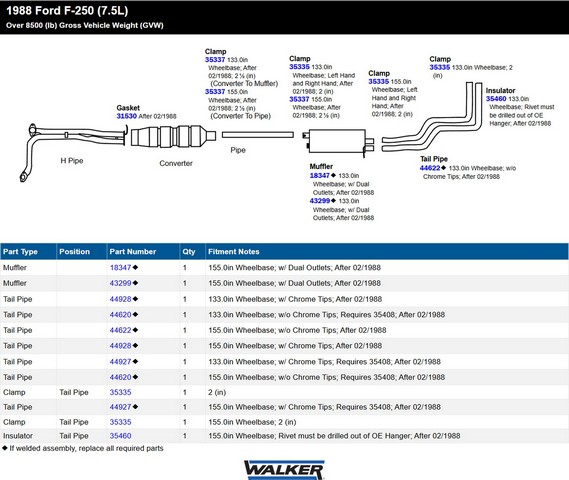Click the Walker logo at page bottom

point(284,470)
